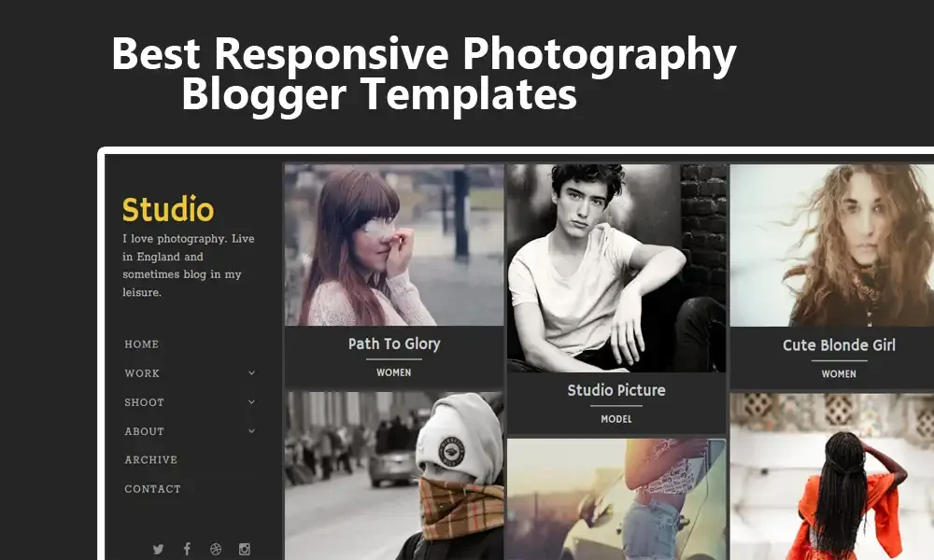Open the curly blonde girl photo thumbnail
Screen dimensions: 934x560
(x=831, y=245)
